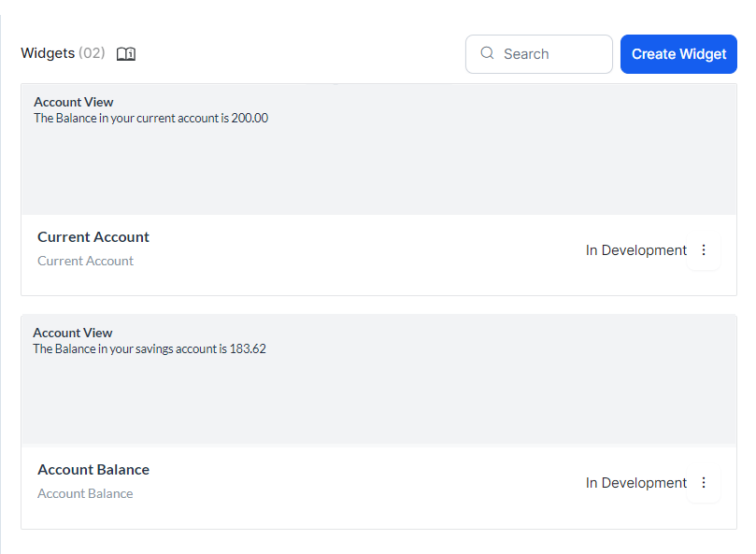Click the magnifier icon in Search box

coord(487,53)
